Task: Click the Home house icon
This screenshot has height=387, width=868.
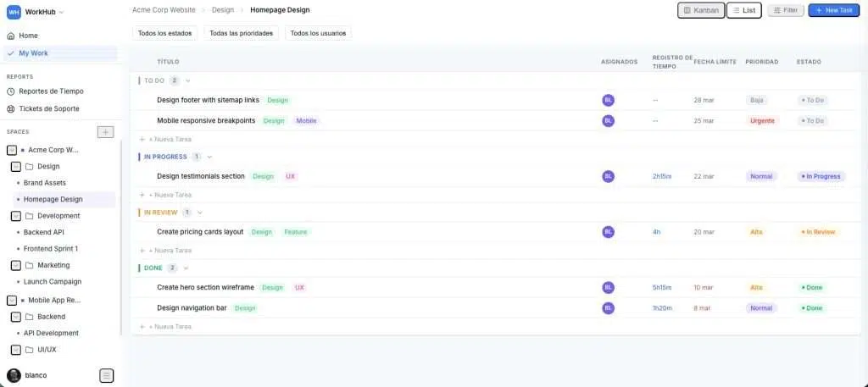Action: (10, 36)
